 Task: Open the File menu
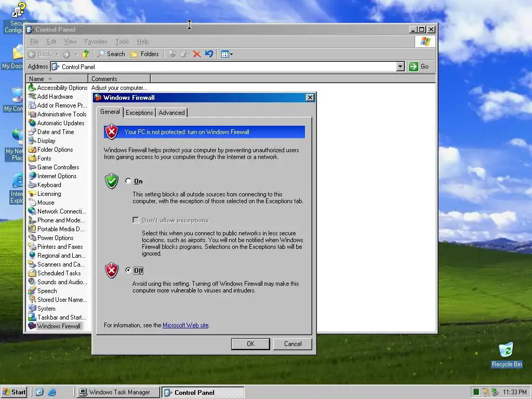(x=34, y=42)
